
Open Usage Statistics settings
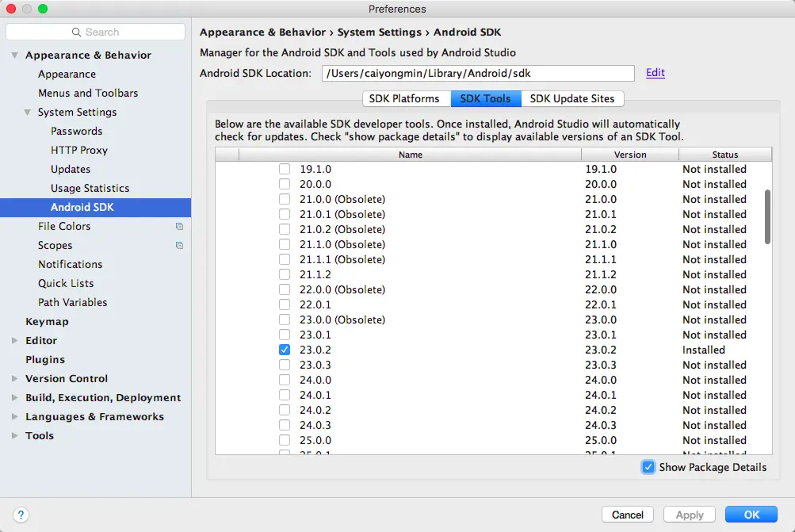click(x=90, y=188)
